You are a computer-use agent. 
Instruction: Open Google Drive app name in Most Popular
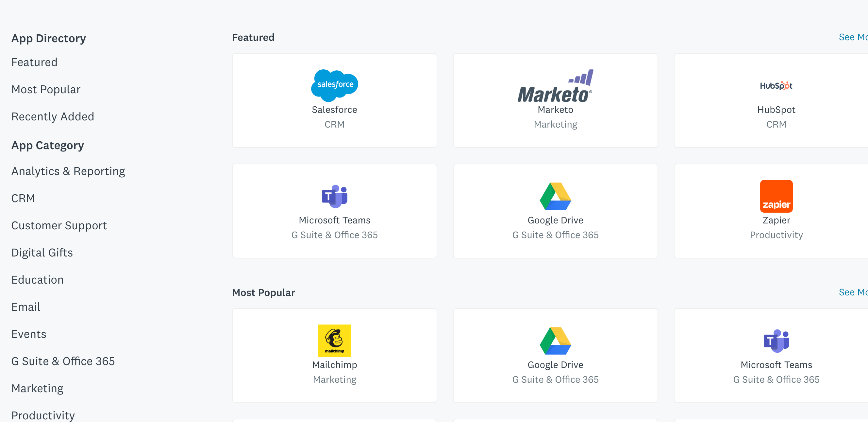coord(555,365)
